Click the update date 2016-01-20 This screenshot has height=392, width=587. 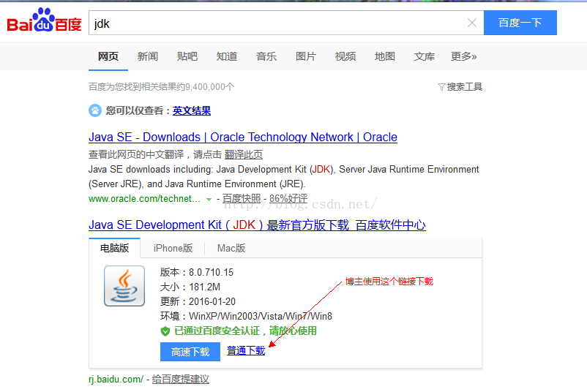click(212, 301)
